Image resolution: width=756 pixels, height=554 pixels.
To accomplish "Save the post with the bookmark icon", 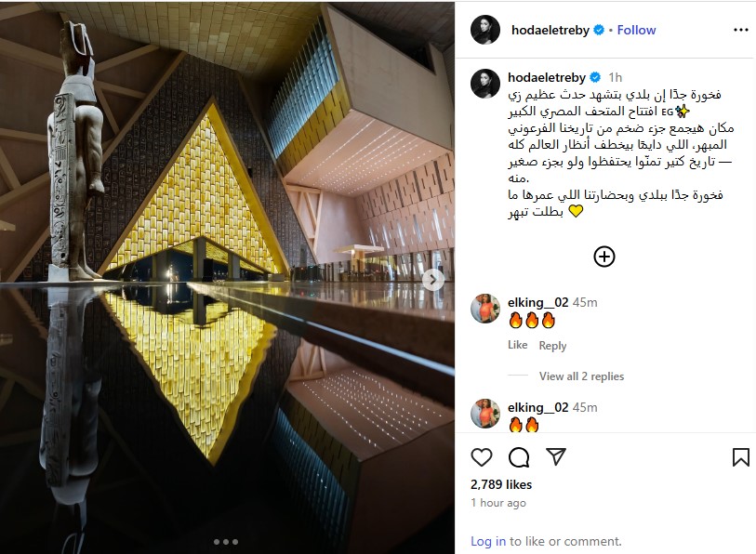I will pos(740,457).
